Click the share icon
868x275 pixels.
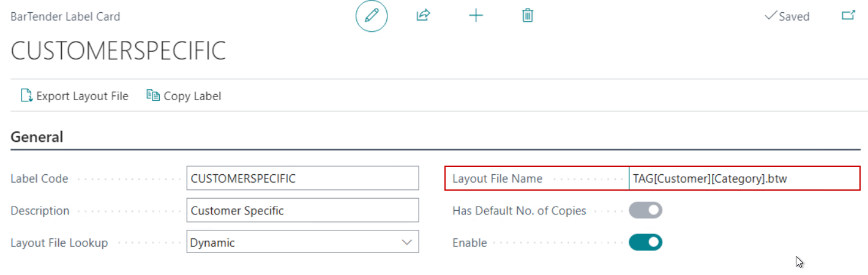pos(424,16)
